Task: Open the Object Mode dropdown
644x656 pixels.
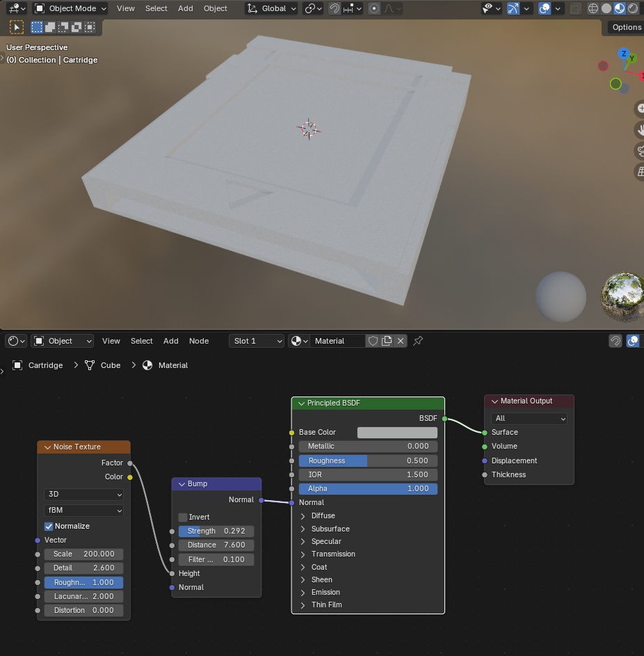Action: point(70,8)
